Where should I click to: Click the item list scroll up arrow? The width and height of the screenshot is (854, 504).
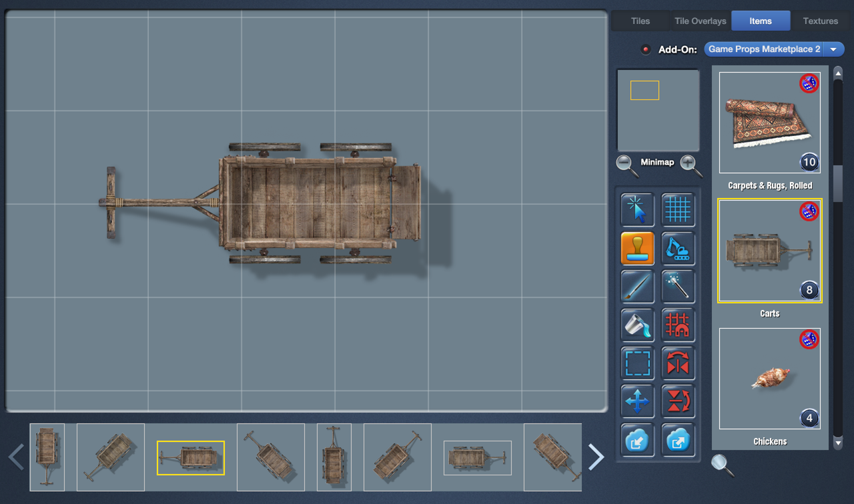838,72
